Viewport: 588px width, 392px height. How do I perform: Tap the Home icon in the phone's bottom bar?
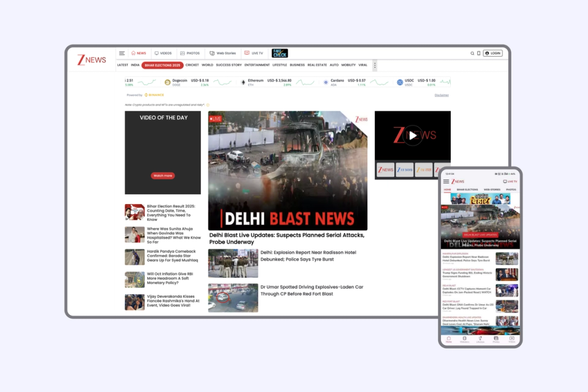[x=449, y=339]
